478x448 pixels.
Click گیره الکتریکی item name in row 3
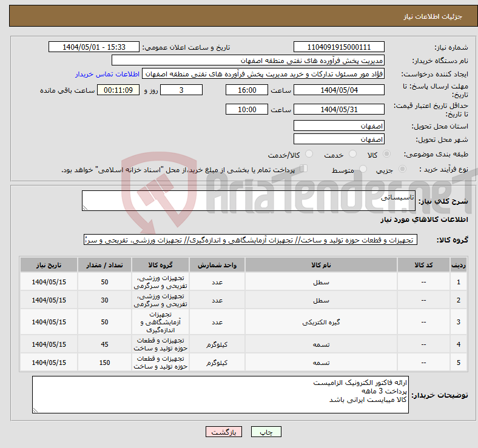click(x=321, y=322)
